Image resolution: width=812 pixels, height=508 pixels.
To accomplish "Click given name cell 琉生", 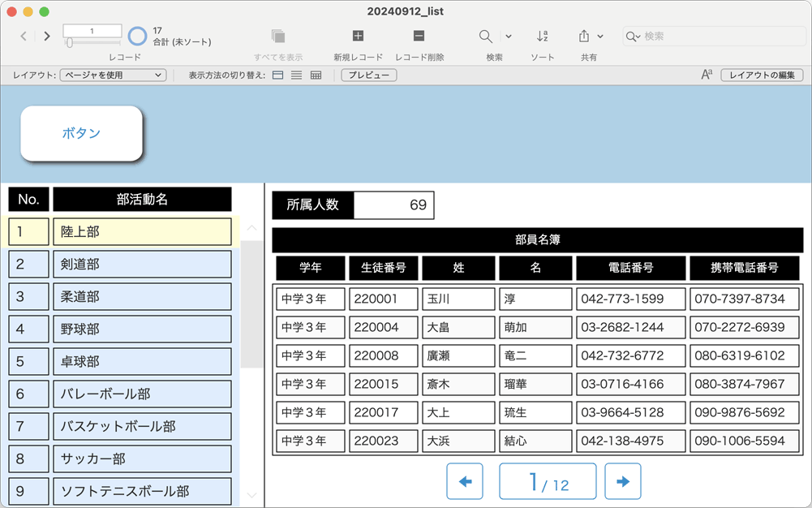I will coord(535,413).
